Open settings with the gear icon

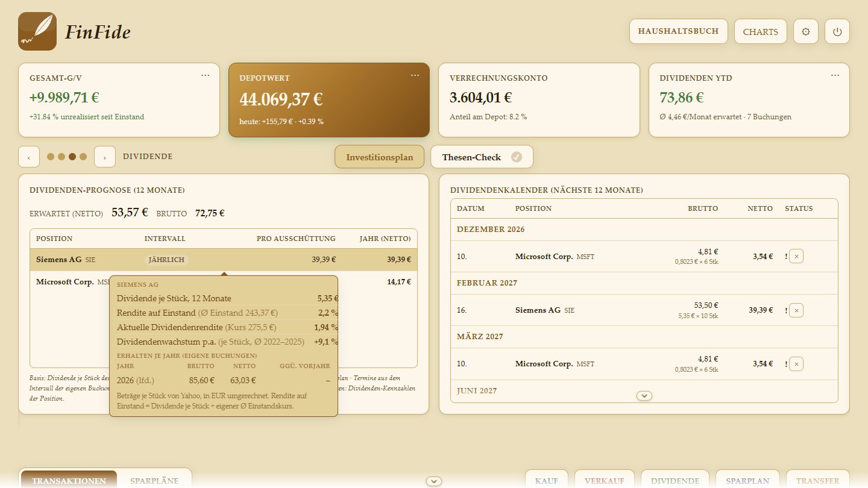pyautogui.click(x=806, y=31)
